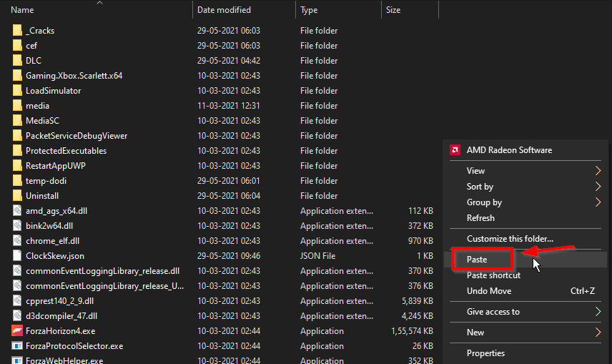Open the View menu entry
Image resolution: width=612 pixels, height=364 pixels.
pos(525,171)
